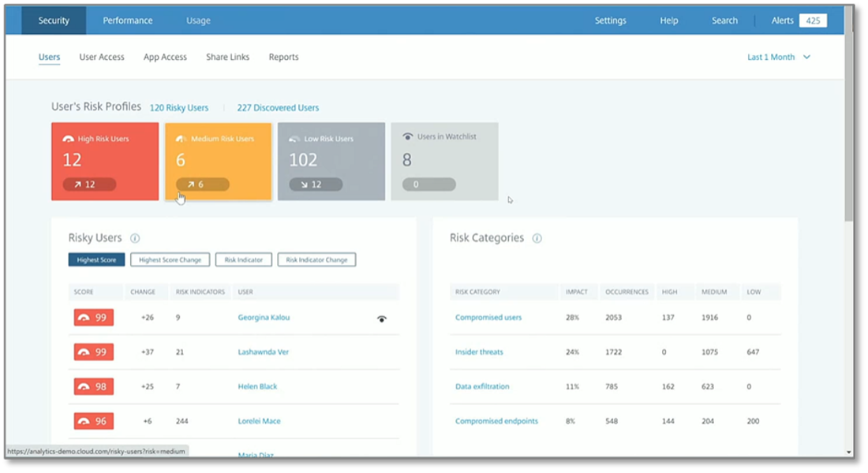Click the score 96 risk badge
The width and height of the screenshot is (868, 473).
pyautogui.click(x=94, y=421)
